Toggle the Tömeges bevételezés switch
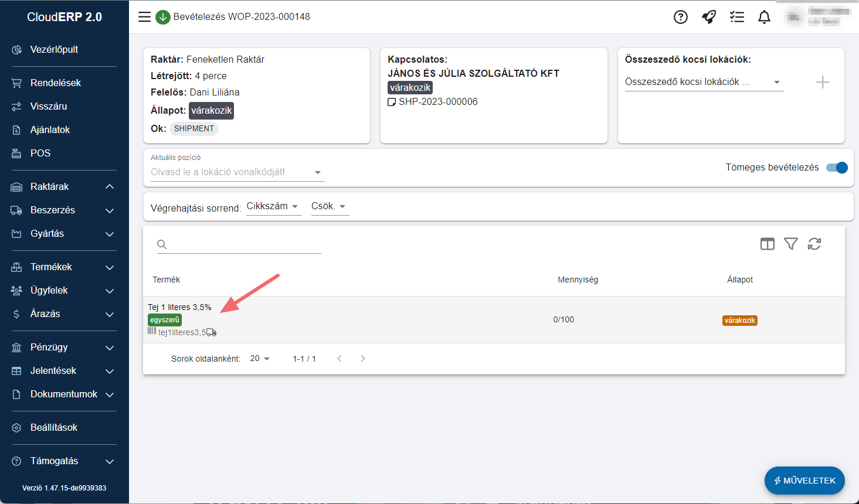 click(x=837, y=168)
